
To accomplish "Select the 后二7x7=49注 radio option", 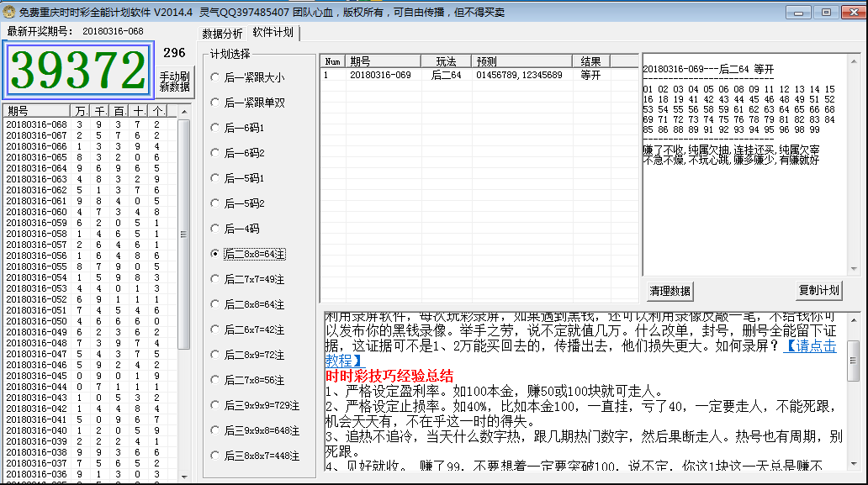I will click(x=214, y=279).
